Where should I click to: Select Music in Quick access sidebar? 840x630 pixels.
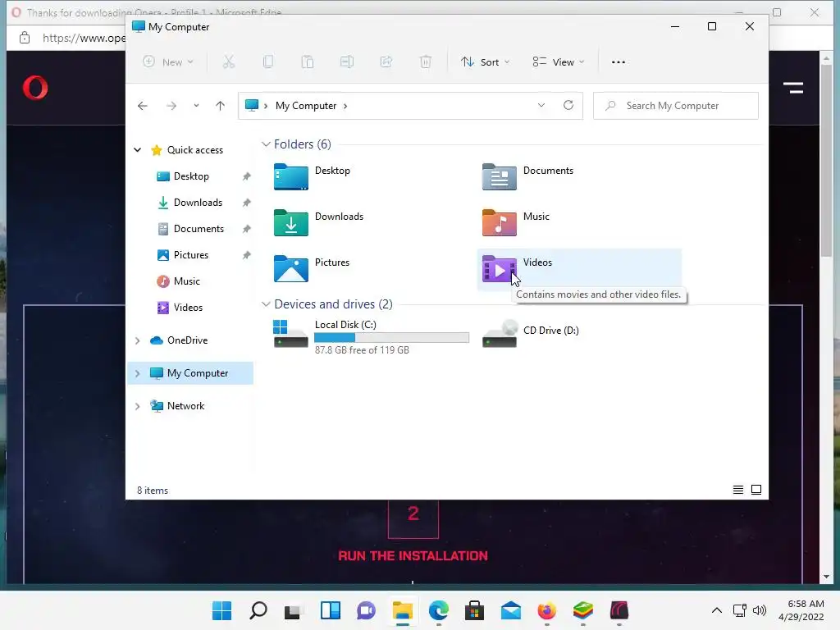186,281
